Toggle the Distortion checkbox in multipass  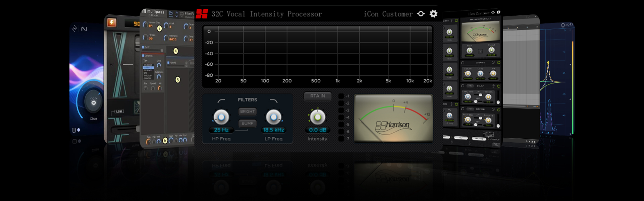click(143, 56)
